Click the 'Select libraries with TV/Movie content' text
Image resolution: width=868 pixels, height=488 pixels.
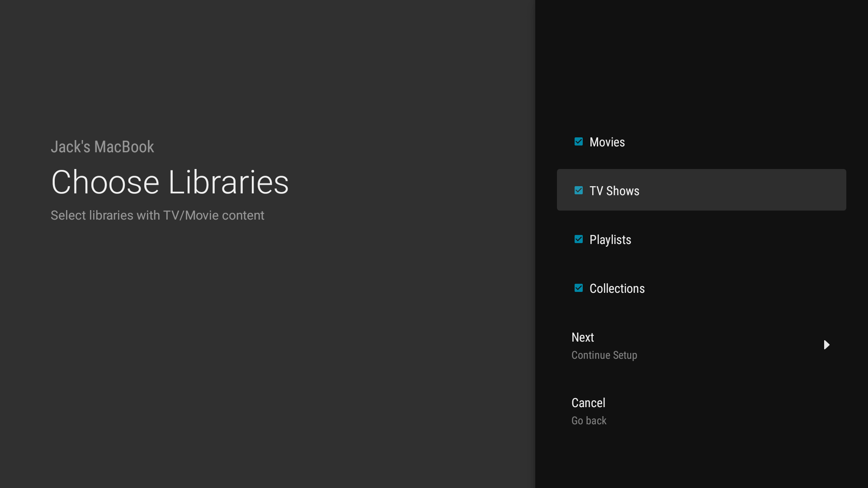(157, 216)
